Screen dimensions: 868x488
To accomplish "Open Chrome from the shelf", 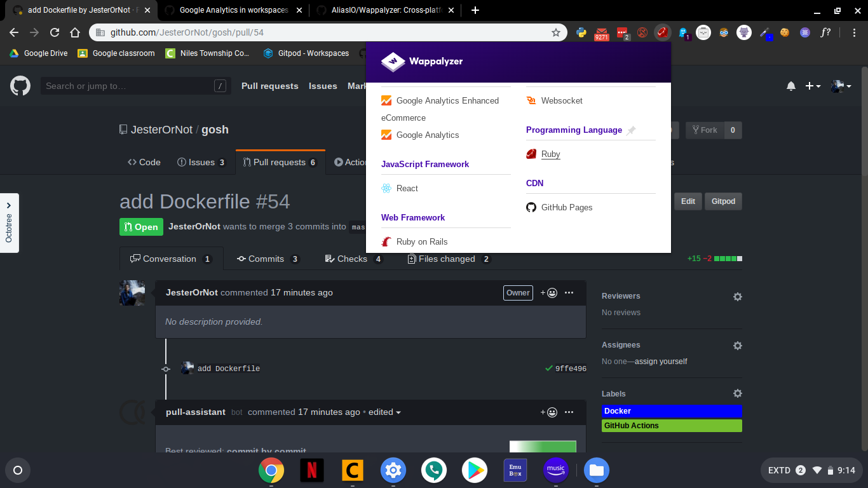I will coord(271,471).
